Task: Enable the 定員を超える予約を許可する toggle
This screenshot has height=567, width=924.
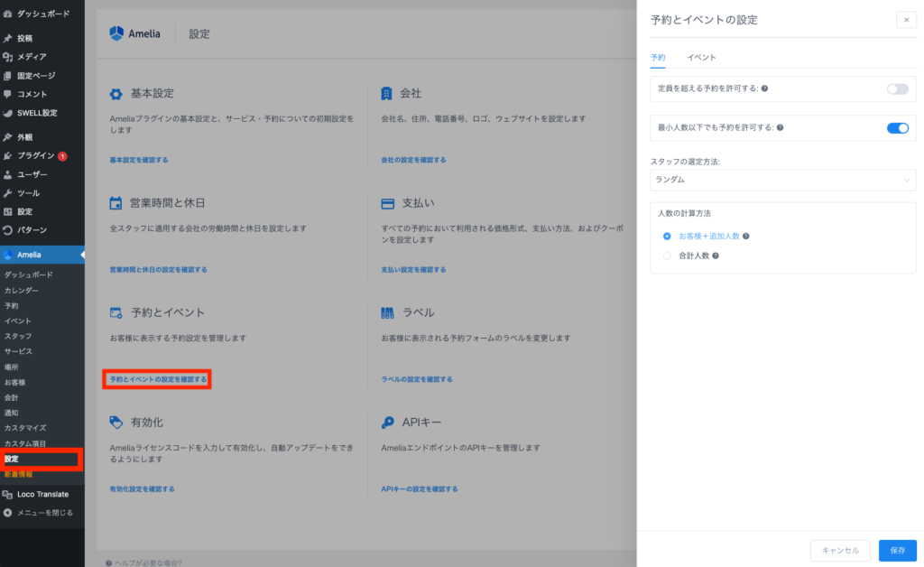Action: (897, 88)
